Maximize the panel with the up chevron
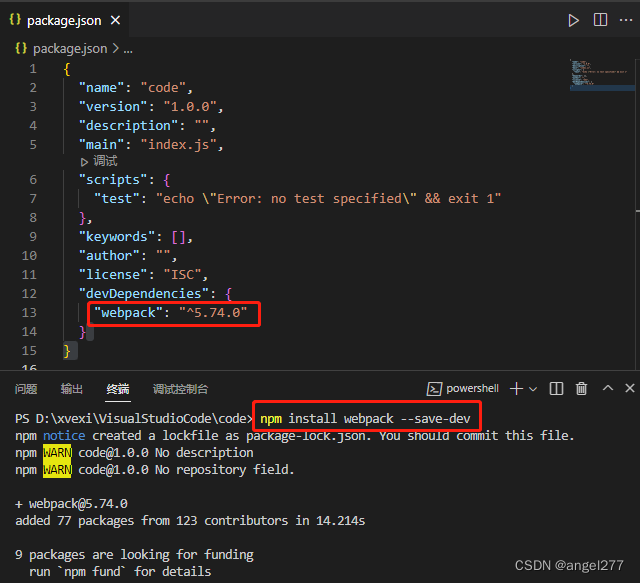Image resolution: width=640 pixels, height=583 pixels. 608,388
